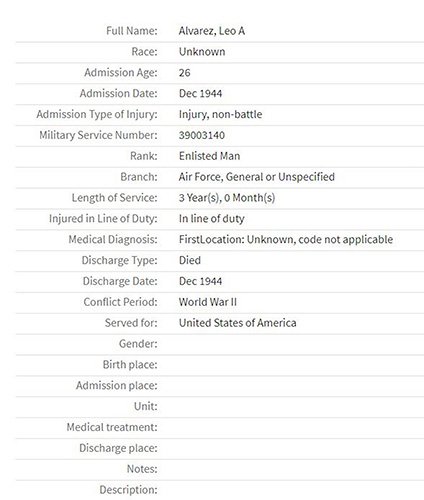Click the Discharge Type value Died
Screen dimensions: 424x500
tap(190, 260)
